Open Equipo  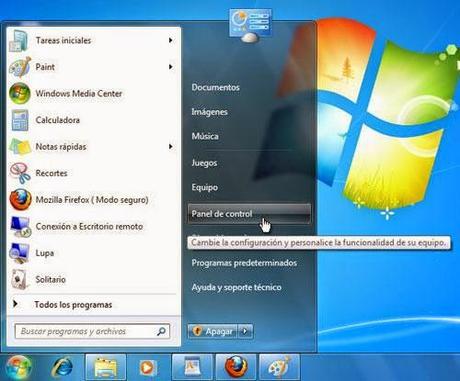[x=204, y=187]
